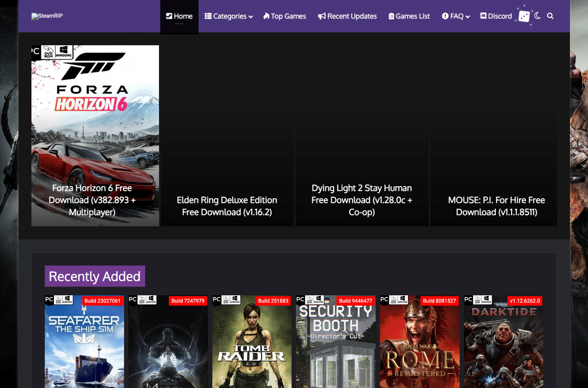Click the Recently Added section heading
Screen dimensions: 588x388
pos(95,276)
